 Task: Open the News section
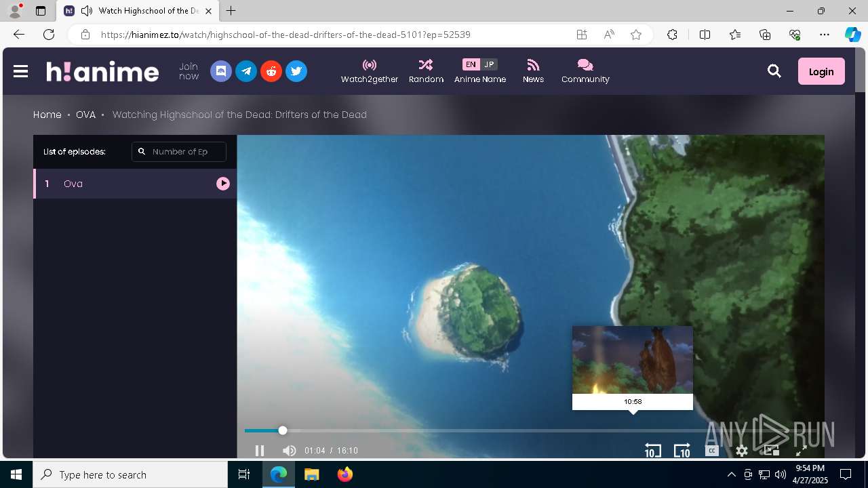(x=533, y=71)
